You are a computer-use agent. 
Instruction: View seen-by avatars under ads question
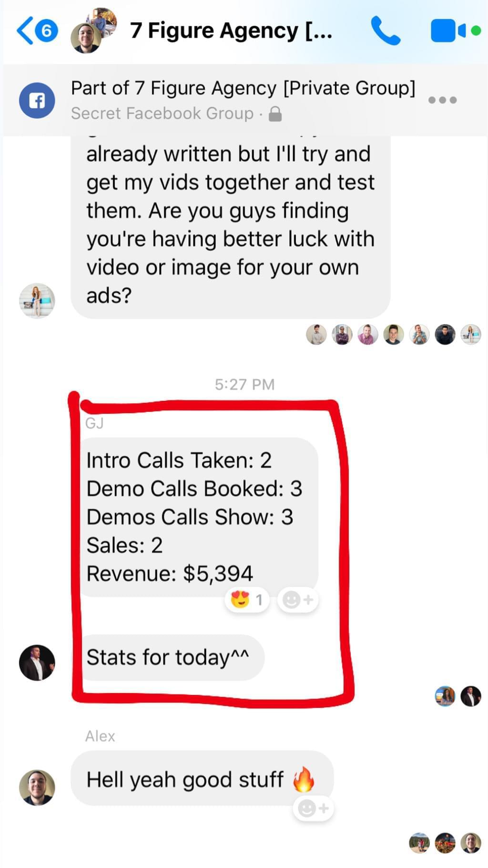coord(393,335)
